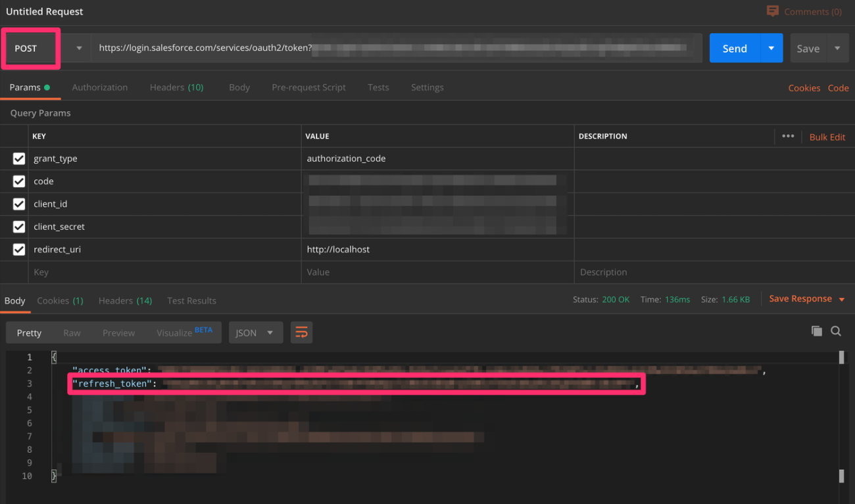This screenshot has width=855, height=504.
Task: Search response using magnifier icon
Action: [836, 331]
